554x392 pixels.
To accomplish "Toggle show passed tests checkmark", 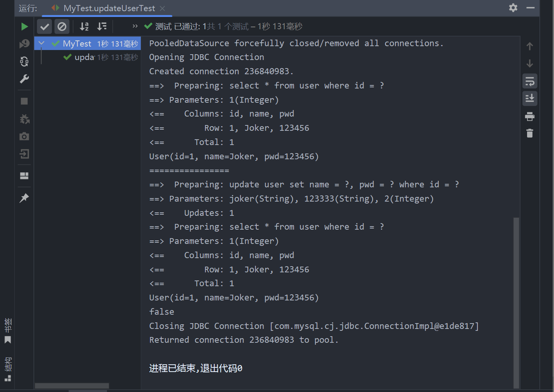I will coord(45,27).
